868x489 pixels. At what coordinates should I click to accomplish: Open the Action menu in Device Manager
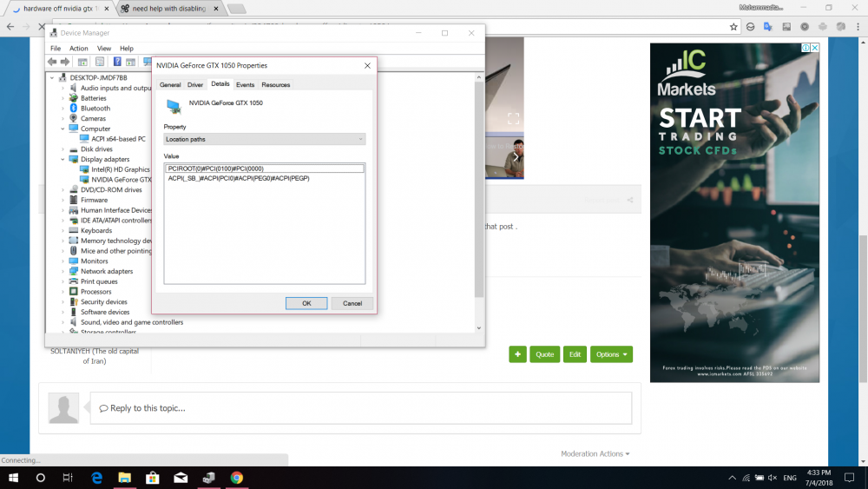(79, 48)
